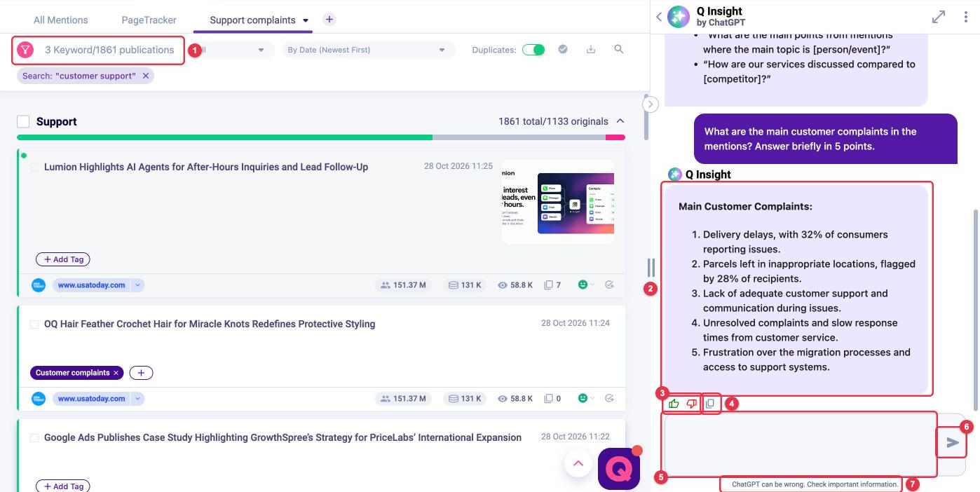Expand usatoday.com source dropdown on OQ Hair article
Screen dimensions: 980x492
click(138, 399)
